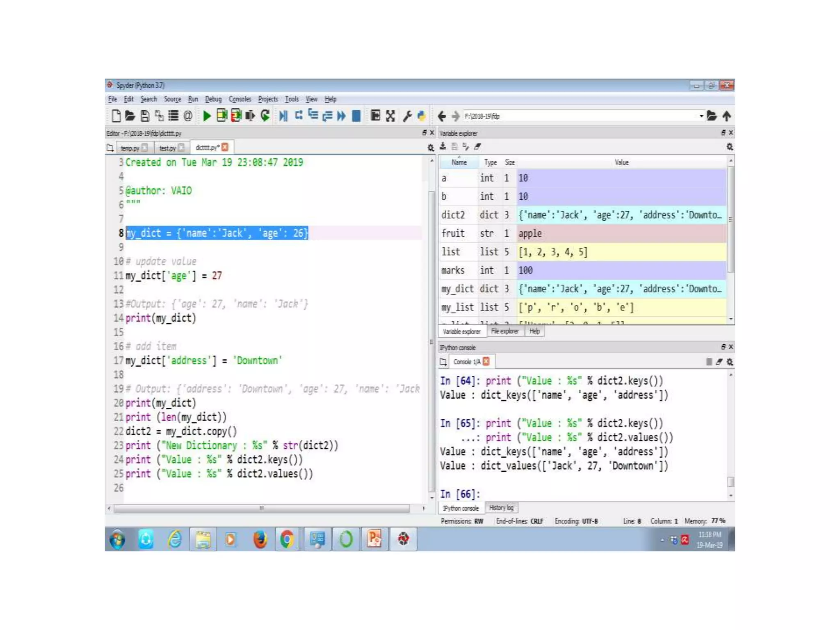
Task: Undock the Variable explorer pane
Action: pyautogui.click(x=723, y=132)
